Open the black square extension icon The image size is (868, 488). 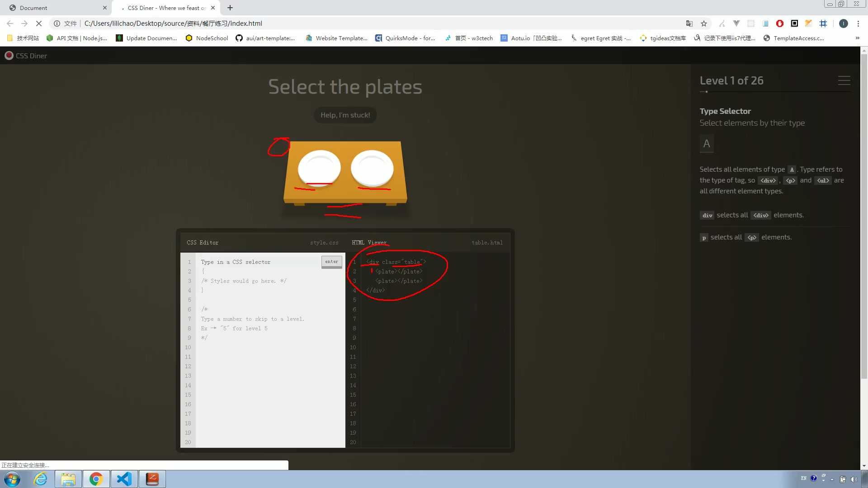pyautogui.click(x=794, y=23)
